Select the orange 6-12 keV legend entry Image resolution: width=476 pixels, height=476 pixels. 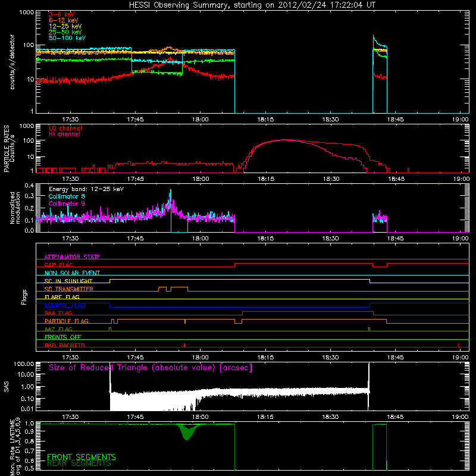point(64,20)
